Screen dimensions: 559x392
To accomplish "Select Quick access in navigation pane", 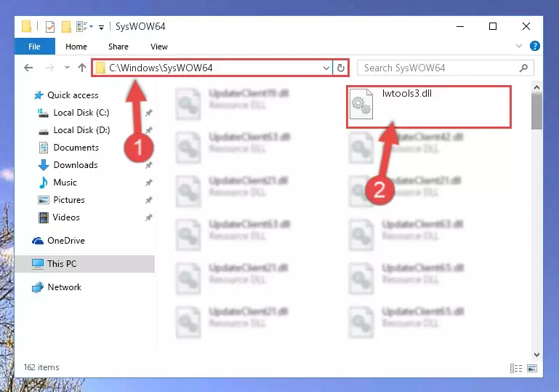I will 73,95.
